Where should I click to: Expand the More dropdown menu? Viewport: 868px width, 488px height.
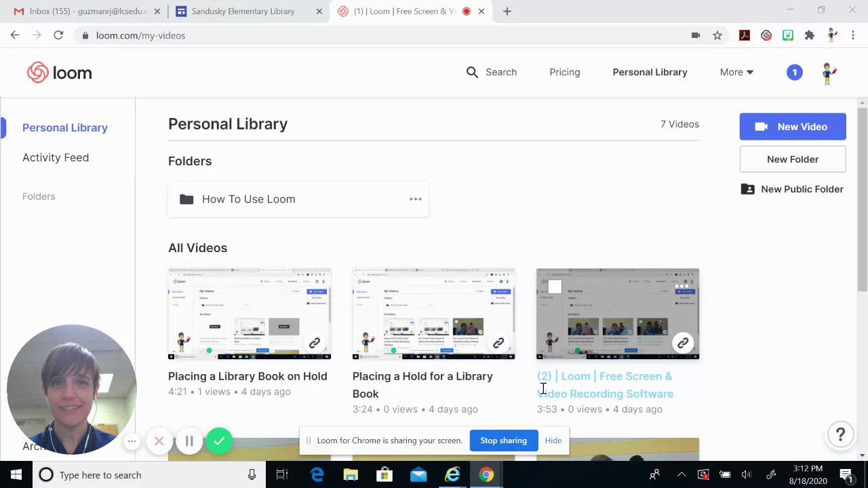tap(736, 72)
